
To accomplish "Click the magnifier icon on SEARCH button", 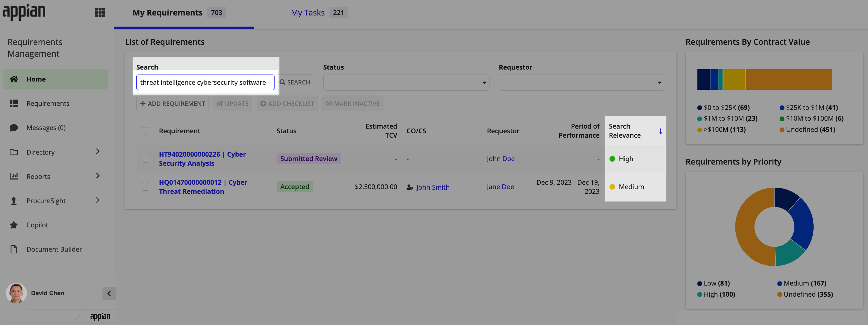I will click(x=282, y=82).
